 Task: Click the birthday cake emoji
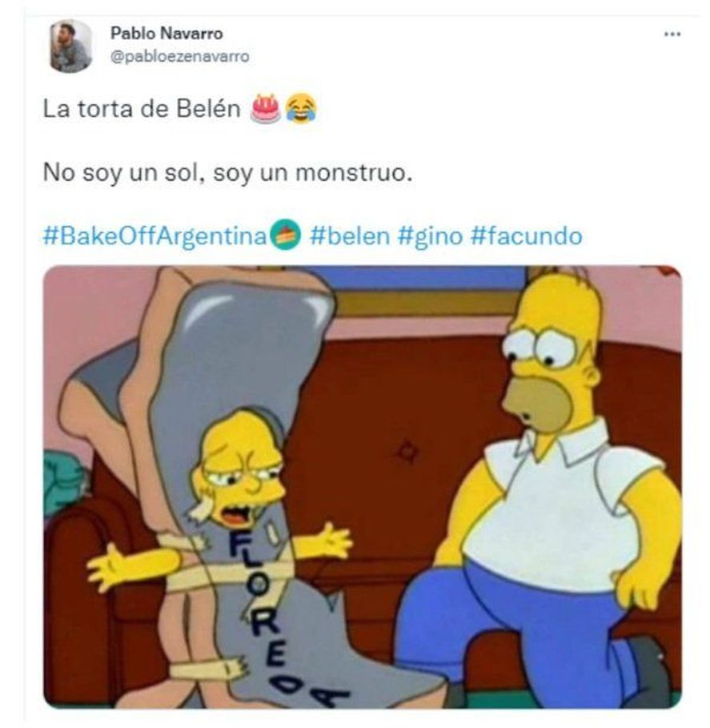click(265, 109)
